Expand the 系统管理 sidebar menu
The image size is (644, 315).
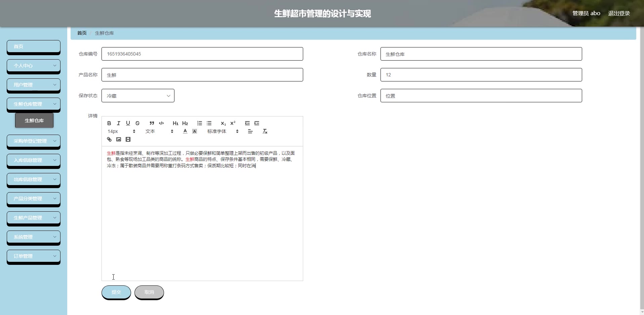tap(34, 237)
